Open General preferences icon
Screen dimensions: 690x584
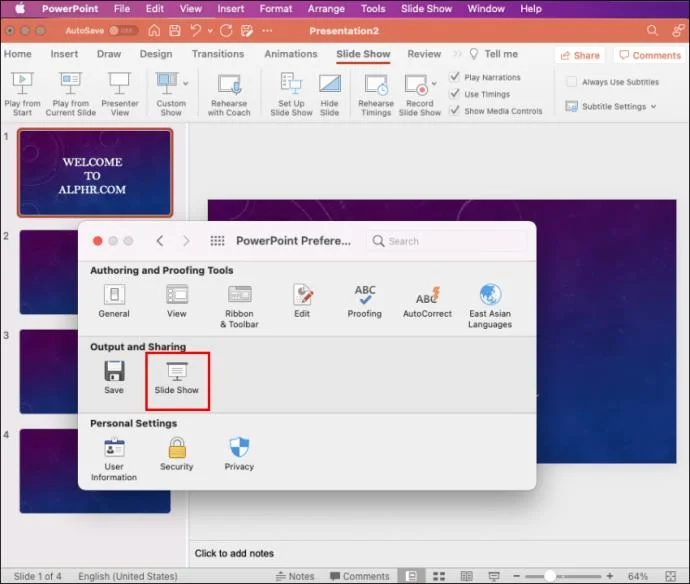coord(114,294)
